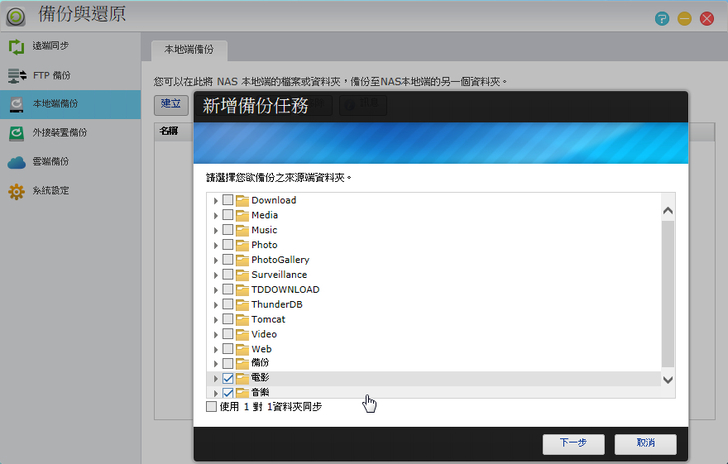Expand the Media folder tree arrow
The height and width of the screenshot is (464, 728).
click(215, 216)
